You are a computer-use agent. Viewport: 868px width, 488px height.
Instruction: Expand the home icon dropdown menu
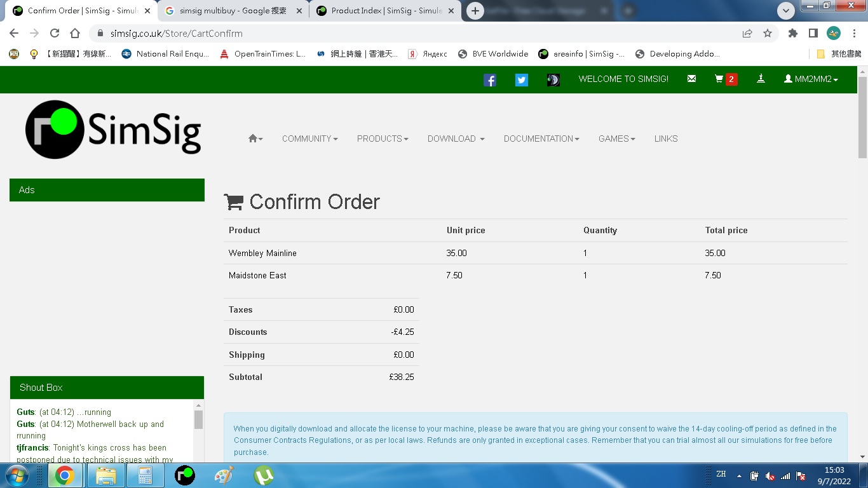pos(255,139)
